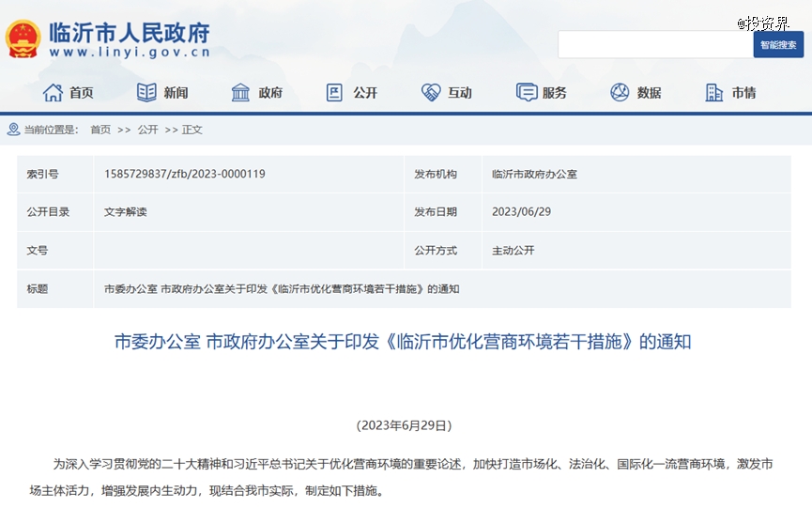Click the body line ending 制定如下措施
The width and height of the screenshot is (812, 508).
[x=208, y=490]
